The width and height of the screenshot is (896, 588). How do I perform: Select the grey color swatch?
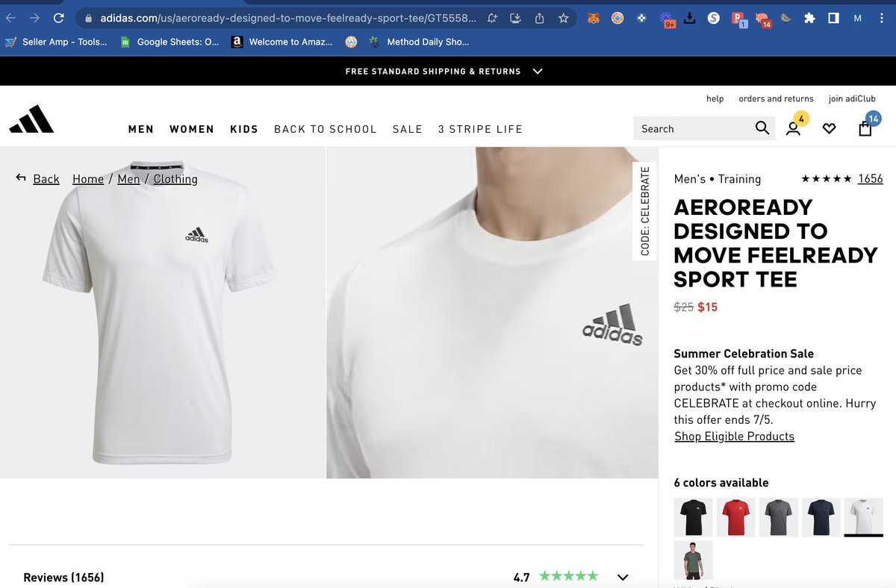point(779,517)
